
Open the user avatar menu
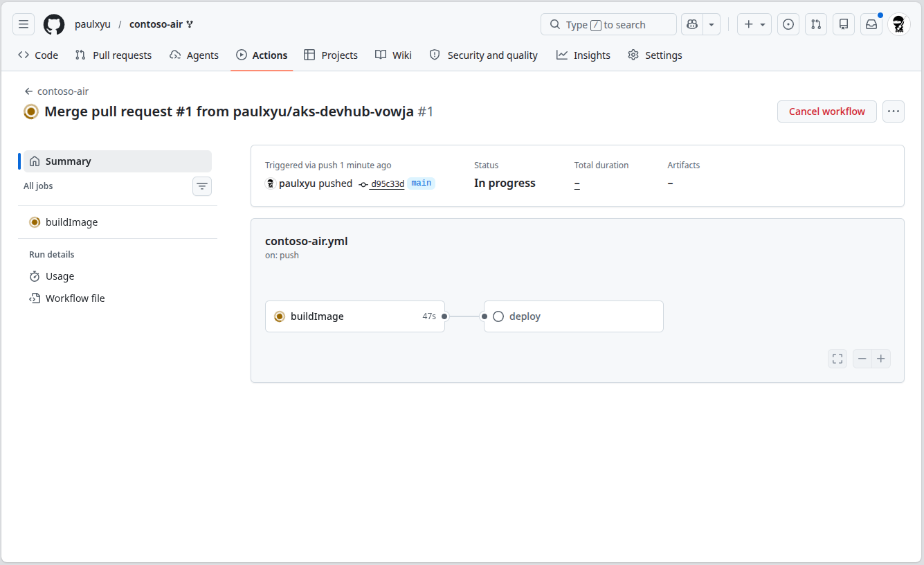pyautogui.click(x=899, y=24)
